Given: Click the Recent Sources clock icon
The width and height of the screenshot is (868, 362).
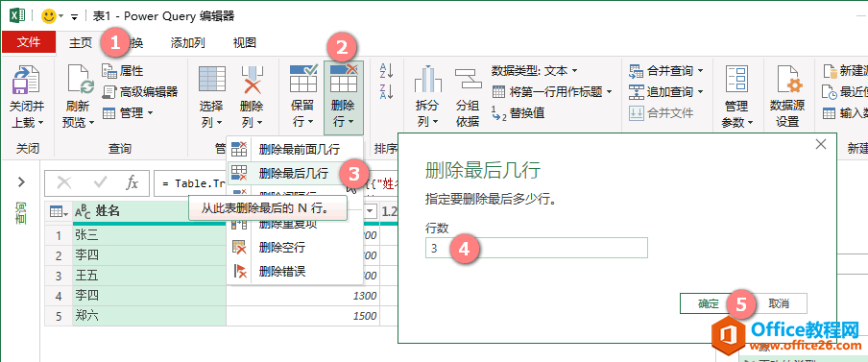Looking at the screenshot, I should (829, 91).
